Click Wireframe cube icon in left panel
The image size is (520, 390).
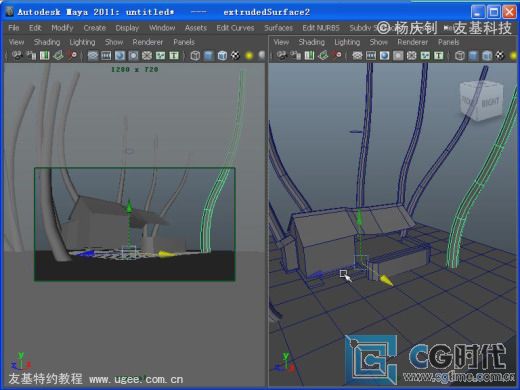click(x=195, y=56)
